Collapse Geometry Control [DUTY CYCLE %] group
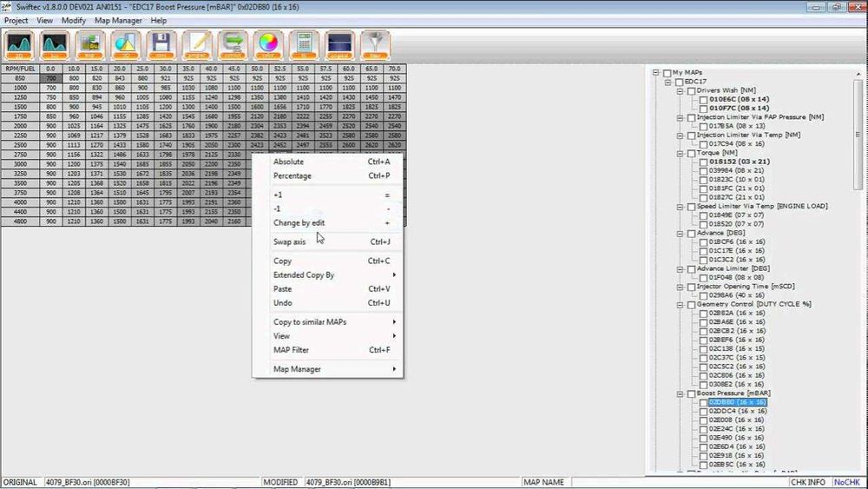 (681, 305)
